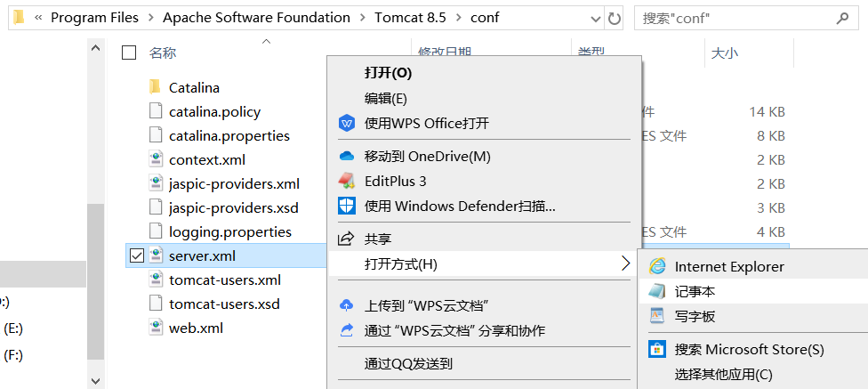
Task: Click the jaspic-providers.xsd file icon
Action: [156, 207]
